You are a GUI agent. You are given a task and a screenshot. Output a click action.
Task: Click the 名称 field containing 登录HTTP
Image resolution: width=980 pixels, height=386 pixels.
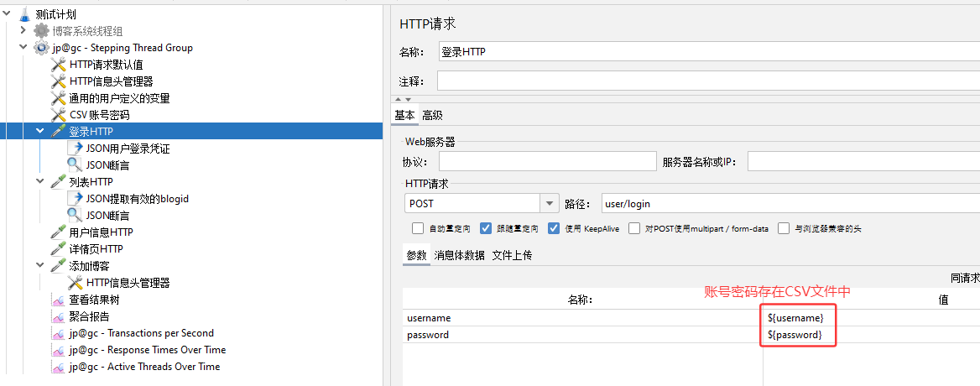click(708, 52)
